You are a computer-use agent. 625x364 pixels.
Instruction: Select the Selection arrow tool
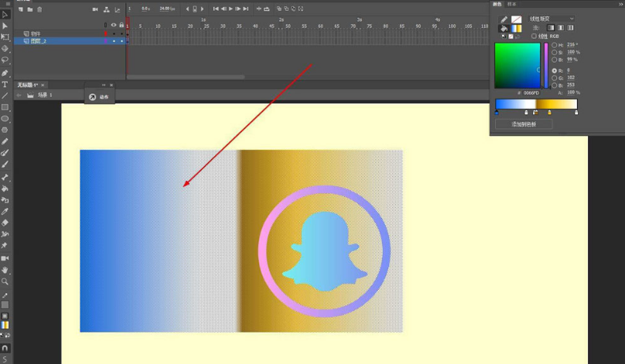pyautogui.click(x=5, y=15)
